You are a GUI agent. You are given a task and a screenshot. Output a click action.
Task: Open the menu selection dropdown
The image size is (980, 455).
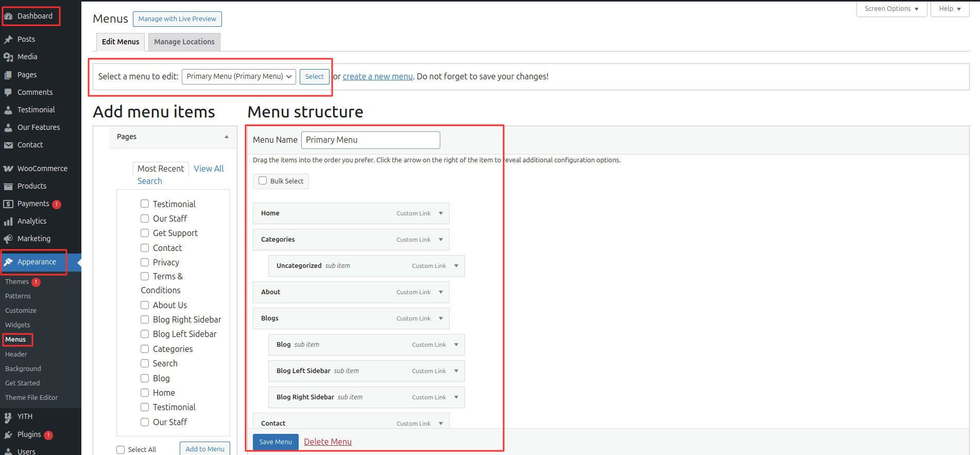coord(239,76)
